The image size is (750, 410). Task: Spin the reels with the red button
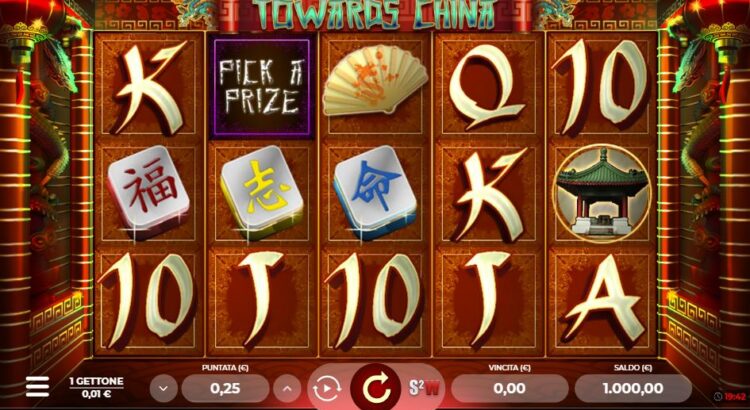coord(375,388)
